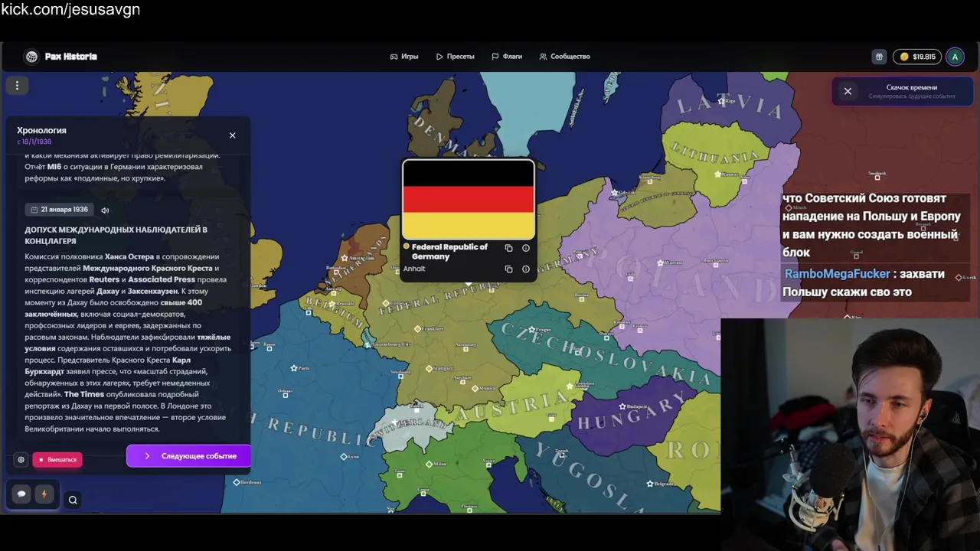Image resolution: width=980 pixels, height=551 pixels.
Task: Open the gift rewards icon
Action: click(879, 57)
